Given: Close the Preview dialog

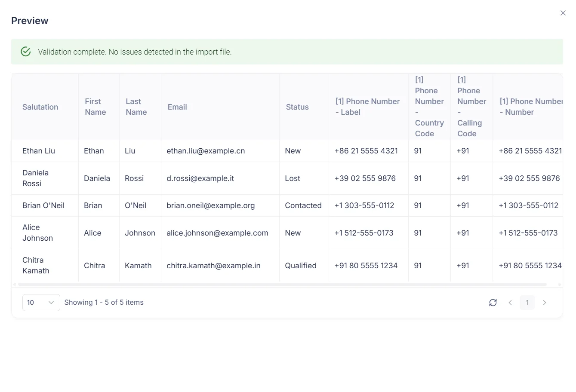Looking at the screenshot, I should click(563, 13).
